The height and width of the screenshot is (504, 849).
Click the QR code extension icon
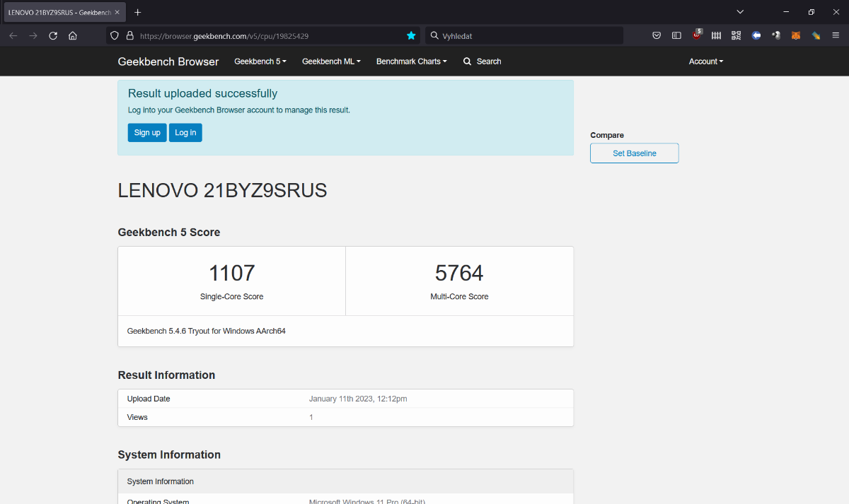click(x=736, y=35)
